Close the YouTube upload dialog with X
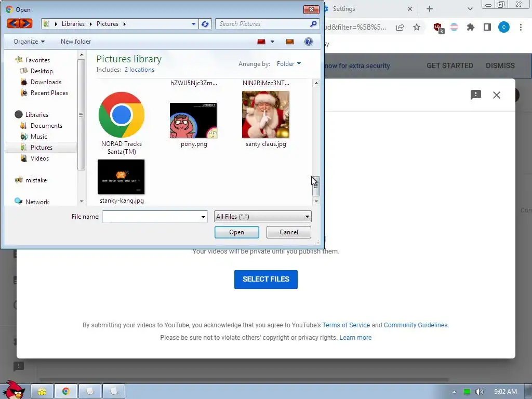Image resolution: width=532 pixels, height=399 pixels. click(x=496, y=95)
